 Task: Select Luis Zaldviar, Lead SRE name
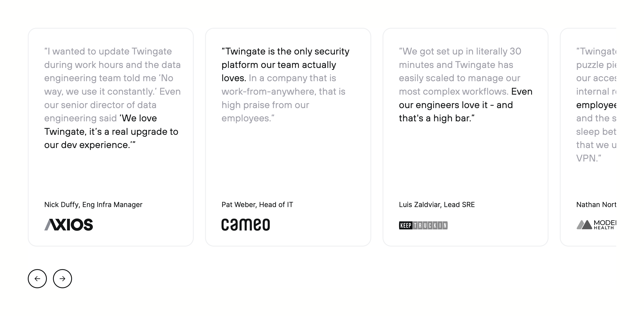pyautogui.click(x=437, y=204)
